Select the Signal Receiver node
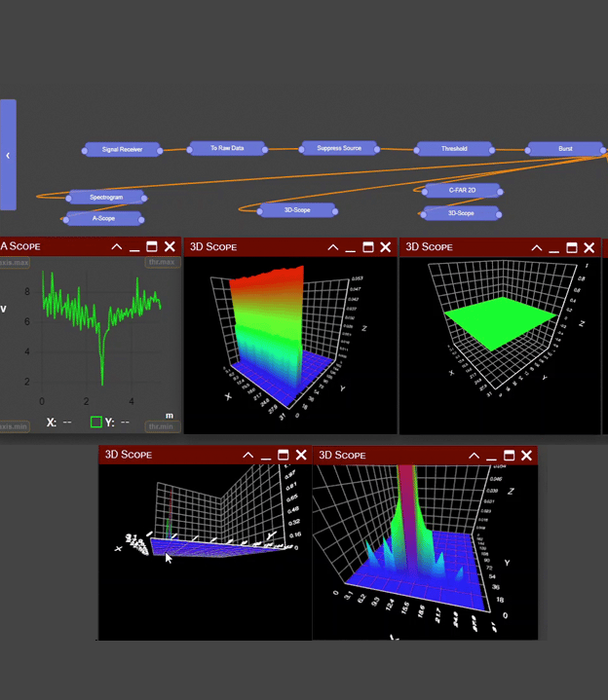Image resolution: width=608 pixels, height=700 pixels. (122, 150)
